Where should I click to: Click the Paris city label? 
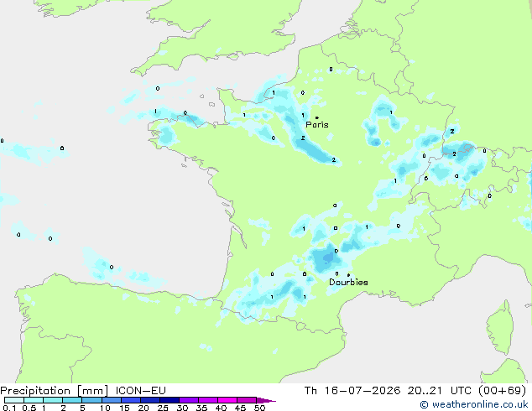tap(317, 125)
